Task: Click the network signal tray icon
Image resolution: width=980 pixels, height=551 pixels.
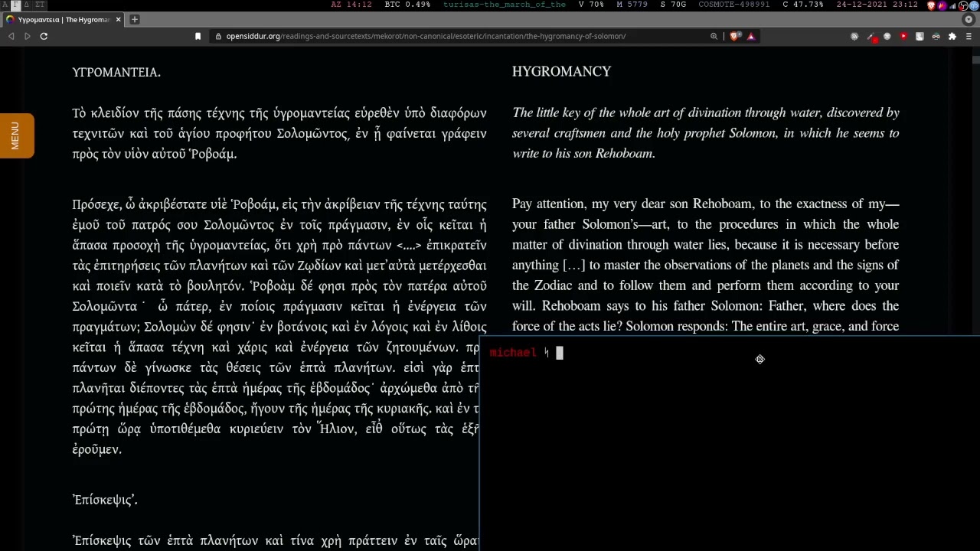Action: 952,5
